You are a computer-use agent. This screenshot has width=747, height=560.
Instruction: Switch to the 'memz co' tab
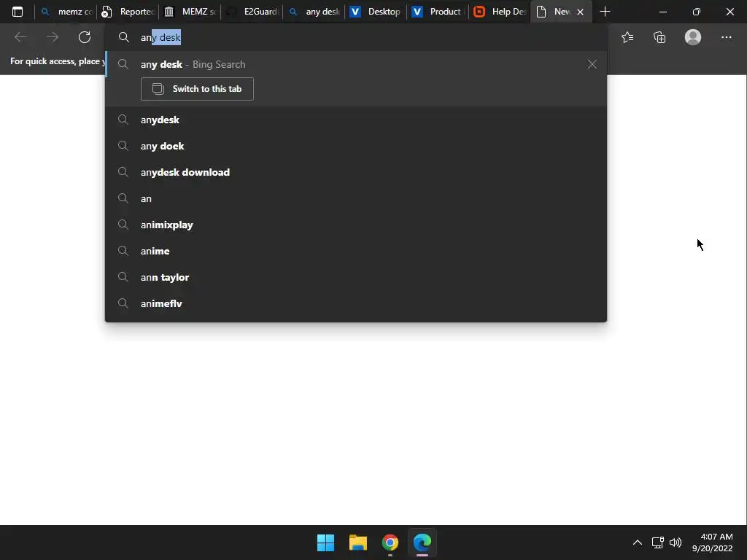[66, 12]
